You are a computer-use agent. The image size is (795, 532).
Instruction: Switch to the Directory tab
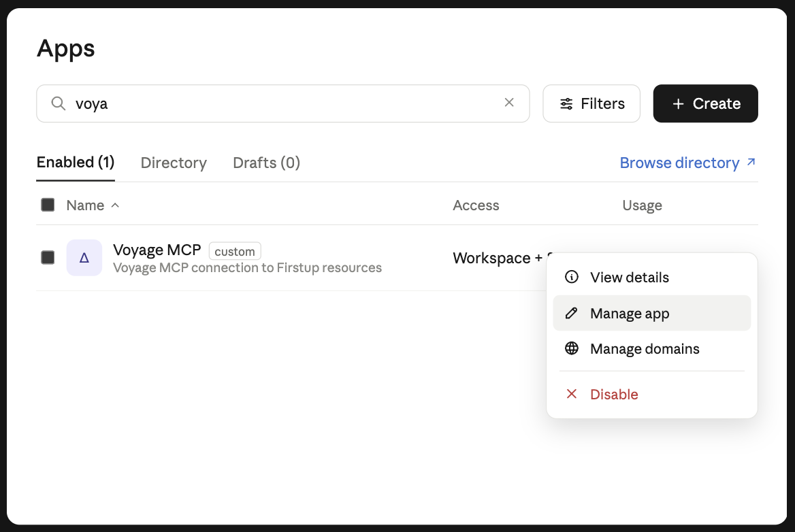pos(174,163)
